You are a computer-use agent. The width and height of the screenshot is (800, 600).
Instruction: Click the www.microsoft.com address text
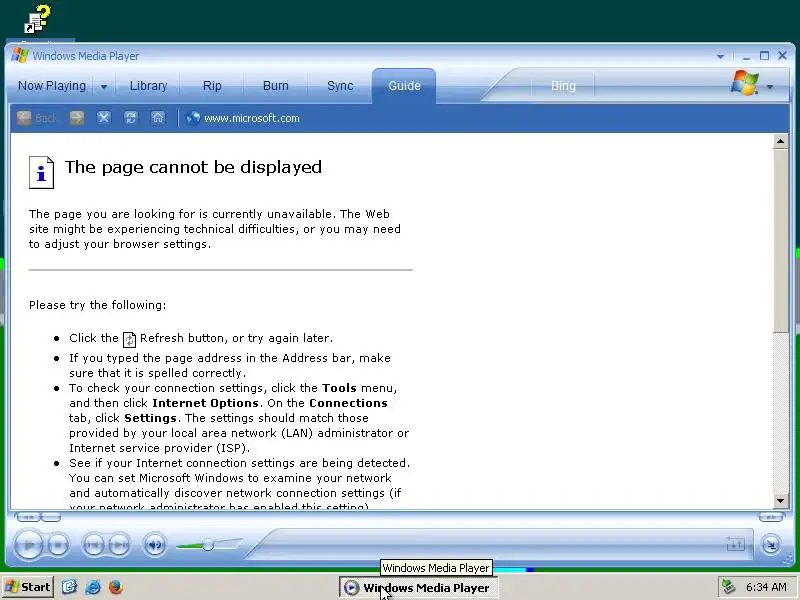(x=252, y=118)
